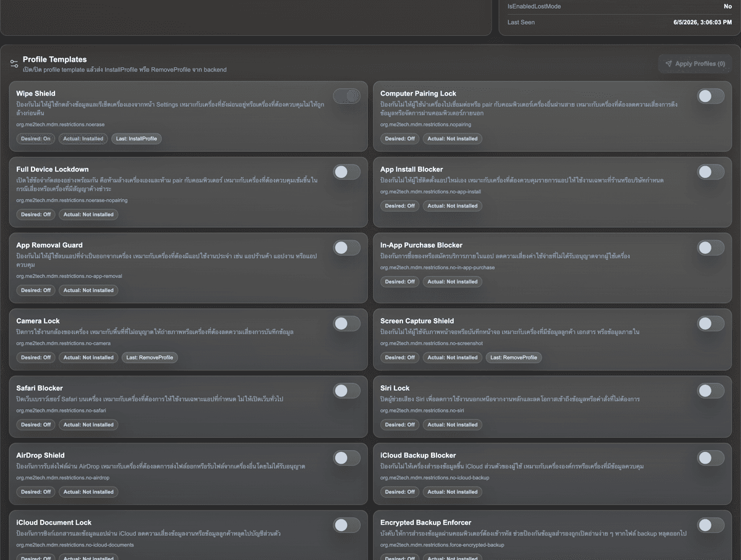This screenshot has width=741, height=560.
Task: Select identifier org.me2tech.mdm.restrictions.no-safari
Action: pos(61,411)
